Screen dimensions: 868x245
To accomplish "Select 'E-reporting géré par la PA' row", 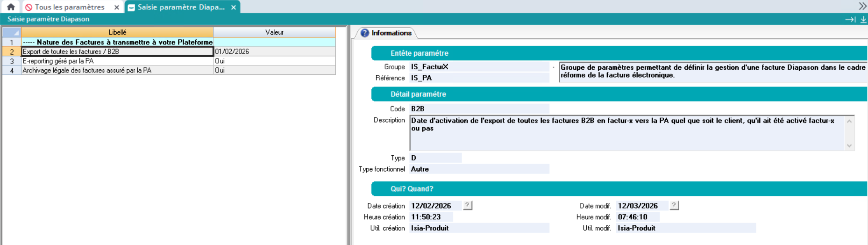I will point(117,61).
